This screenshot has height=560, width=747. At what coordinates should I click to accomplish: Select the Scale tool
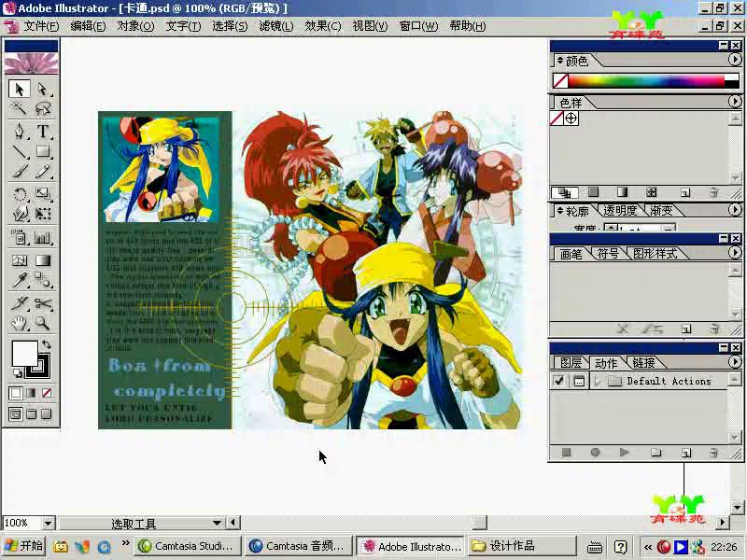[x=42, y=194]
